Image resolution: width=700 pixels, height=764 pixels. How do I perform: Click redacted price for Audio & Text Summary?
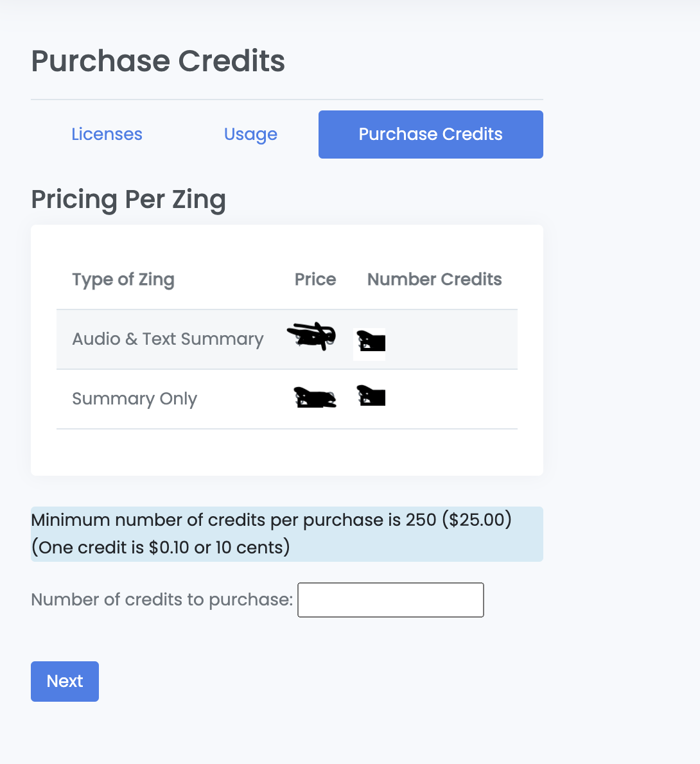tap(311, 336)
